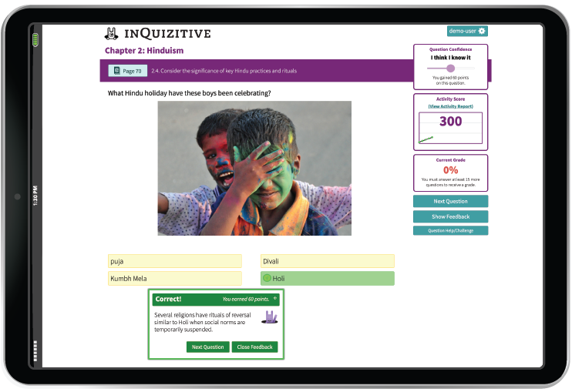
Task: Click the 1:30 PM clock on tablet
Action: [x=35, y=196]
